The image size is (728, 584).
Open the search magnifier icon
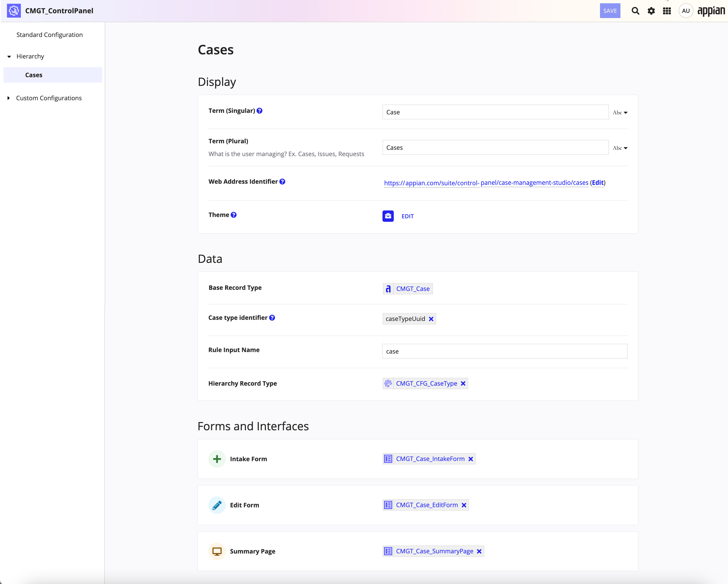tap(635, 11)
